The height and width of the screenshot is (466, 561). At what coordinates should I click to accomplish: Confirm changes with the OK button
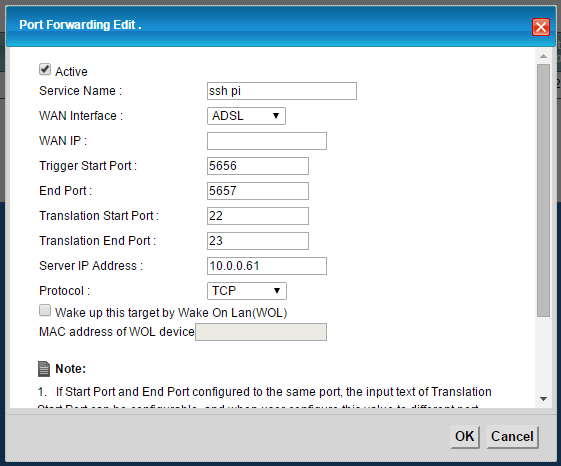tap(465, 437)
